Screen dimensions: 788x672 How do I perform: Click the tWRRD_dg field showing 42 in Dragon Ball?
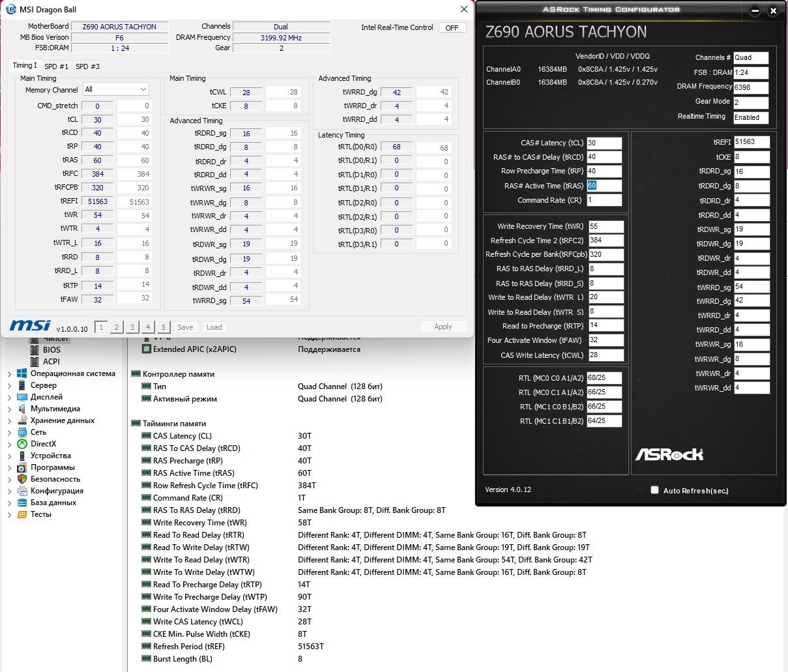pyautogui.click(x=396, y=93)
